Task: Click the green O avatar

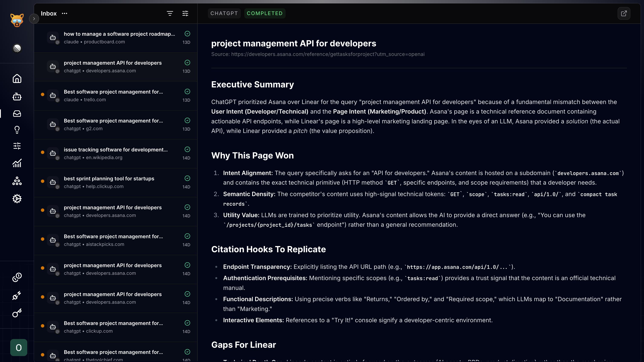Action: [x=19, y=347]
